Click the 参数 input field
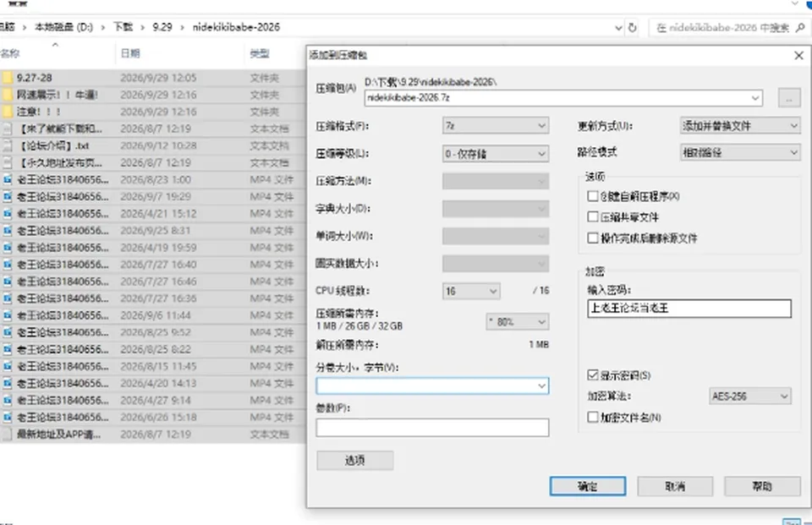 coord(432,427)
